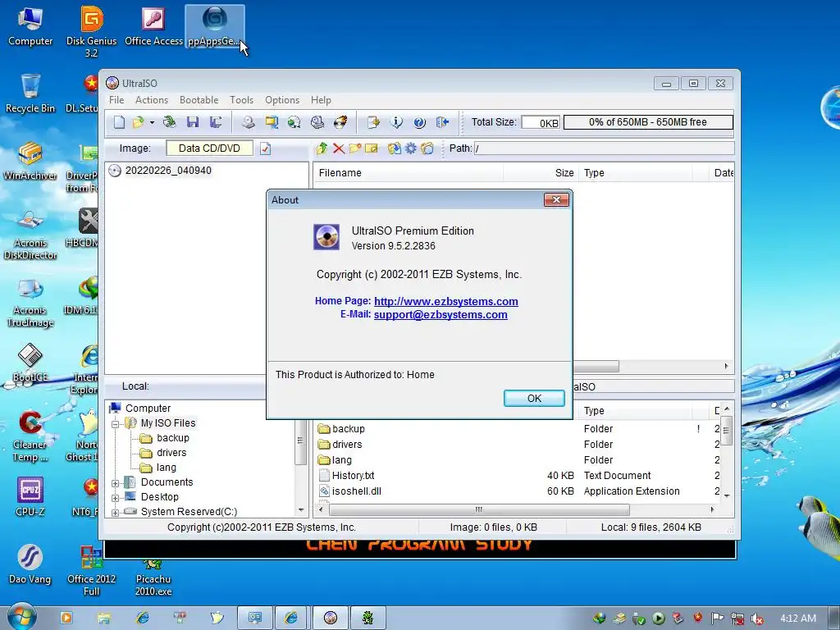Collapse the My ISO Files tree node
Viewport: 840px width, 630px height.
coord(115,424)
